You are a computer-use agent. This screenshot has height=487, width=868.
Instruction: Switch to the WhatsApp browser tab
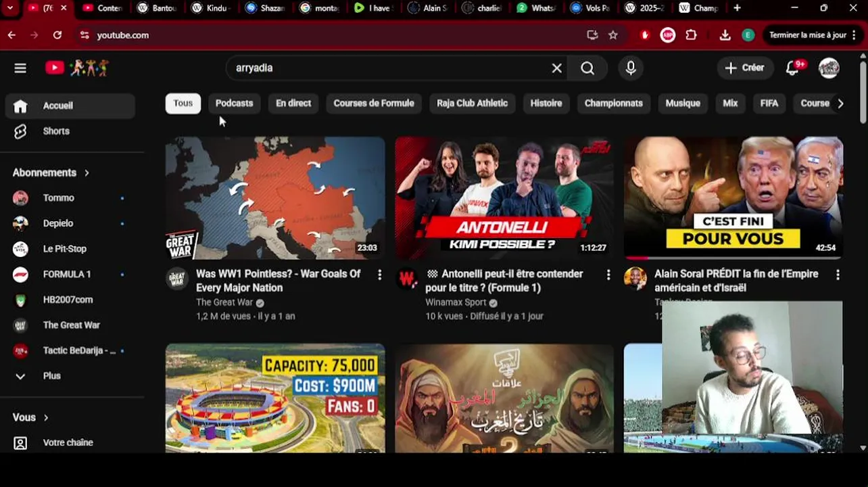pyautogui.click(x=535, y=8)
